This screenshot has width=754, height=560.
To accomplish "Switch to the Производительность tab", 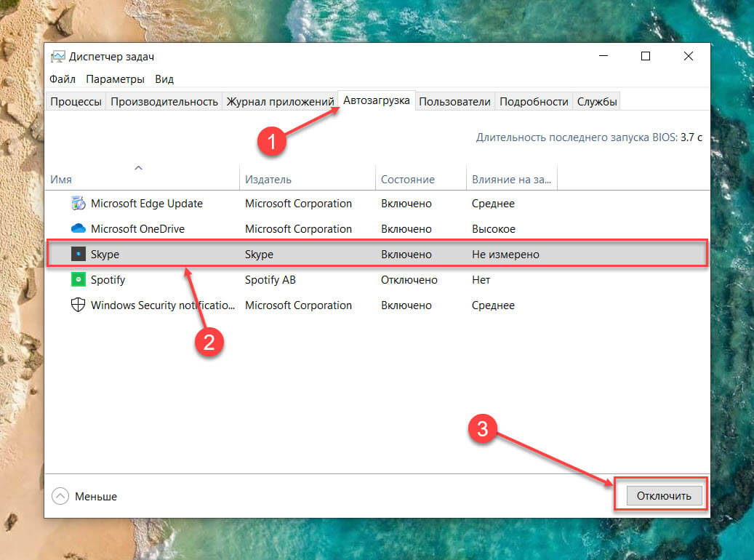I will point(164,102).
